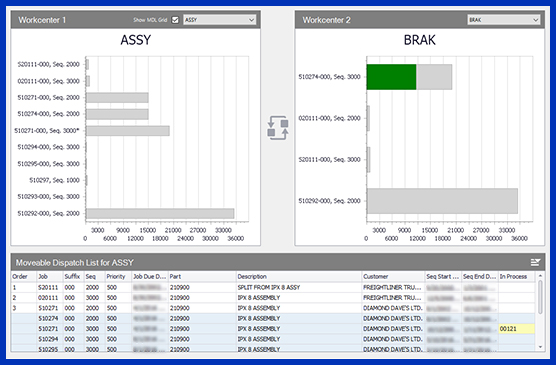
Task: Sort by the Job column header
Action: pos(50,276)
